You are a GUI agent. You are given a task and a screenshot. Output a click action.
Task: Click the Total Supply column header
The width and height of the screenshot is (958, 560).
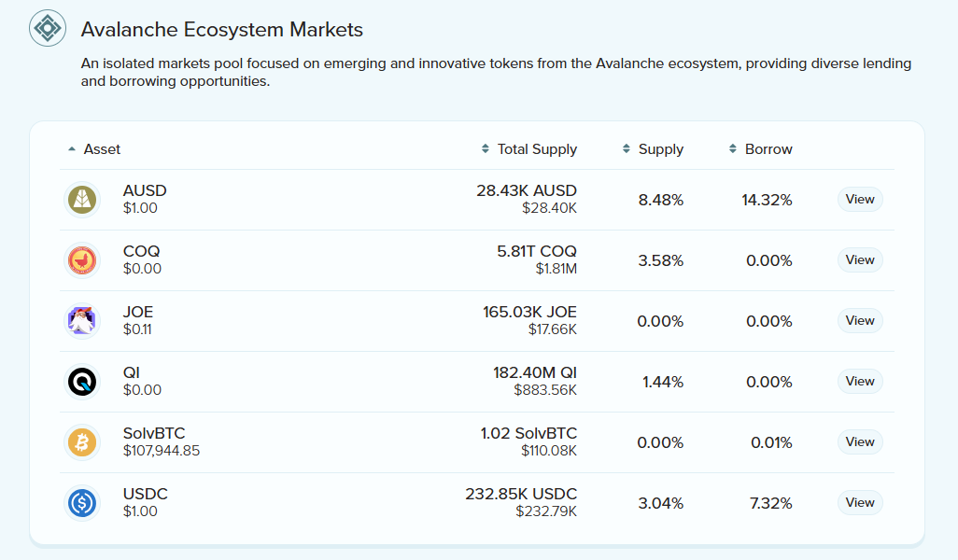[x=537, y=149]
